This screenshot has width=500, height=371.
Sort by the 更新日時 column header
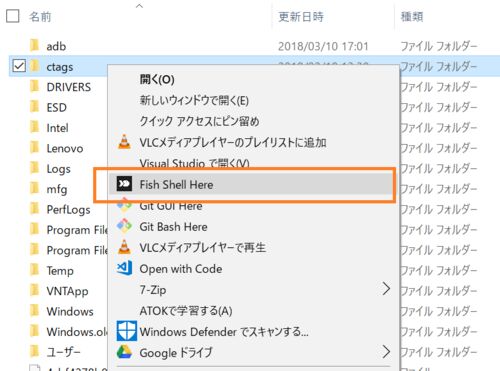(x=301, y=16)
